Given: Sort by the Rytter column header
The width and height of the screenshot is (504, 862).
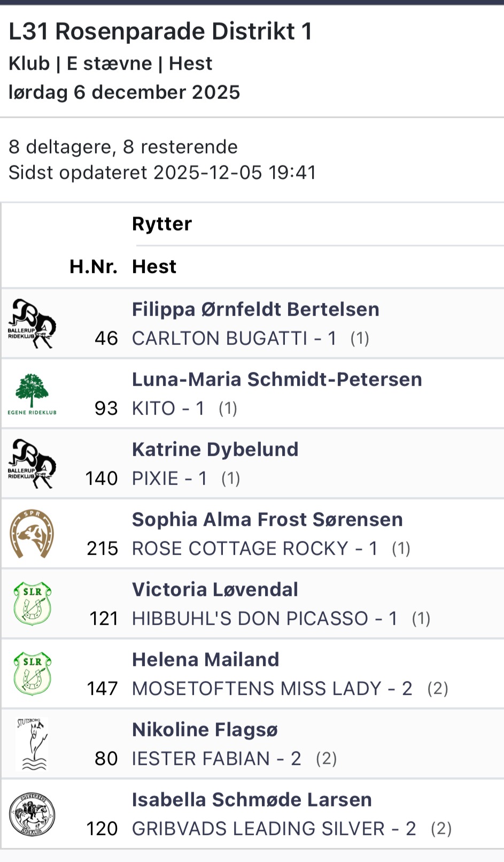Looking at the screenshot, I should tap(162, 224).
